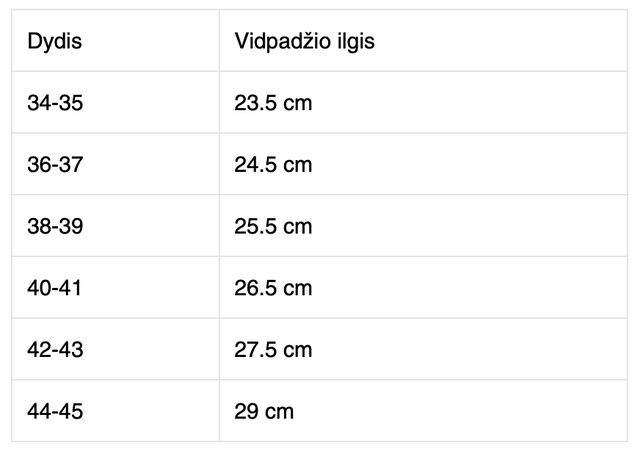Click the Vidpadžio ilgis column header
Screen dimensions: 640x451
pos(304,42)
